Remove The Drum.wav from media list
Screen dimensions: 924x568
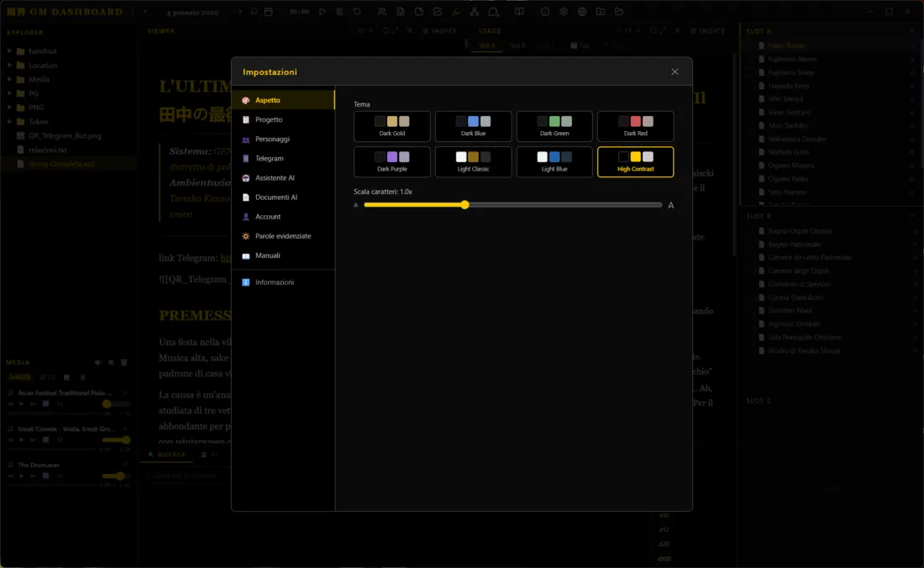click(x=125, y=465)
